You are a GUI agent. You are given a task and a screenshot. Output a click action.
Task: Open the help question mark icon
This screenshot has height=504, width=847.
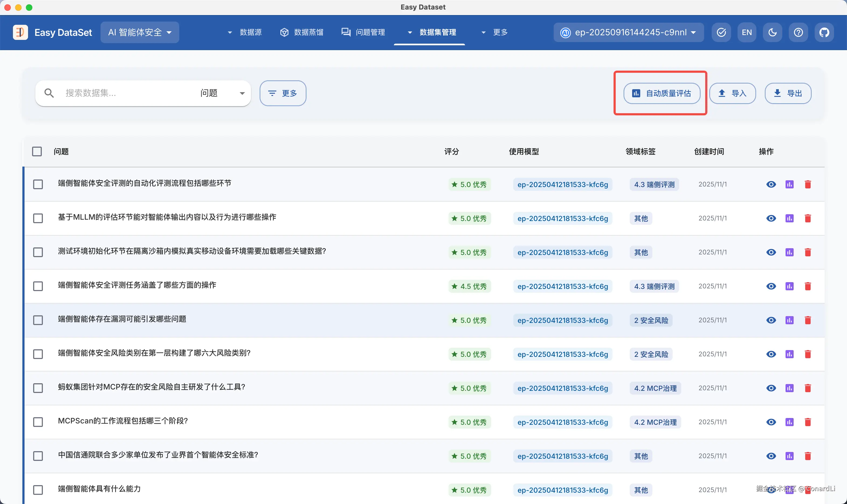tap(798, 32)
